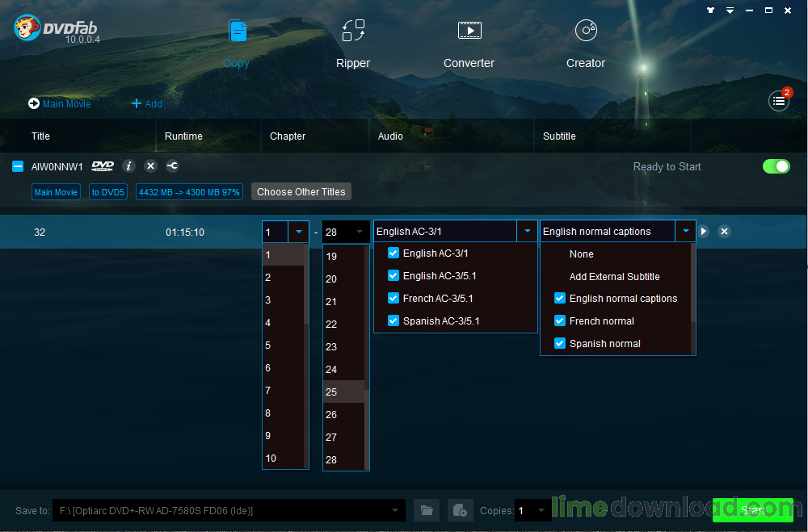Select end chapter 28 in the list
The image size is (808, 532).
[343, 460]
